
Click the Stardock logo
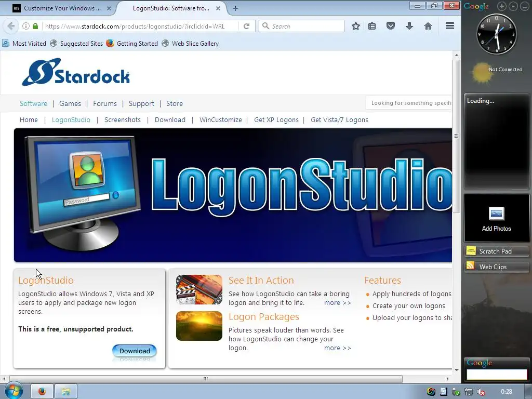pos(76,72)
